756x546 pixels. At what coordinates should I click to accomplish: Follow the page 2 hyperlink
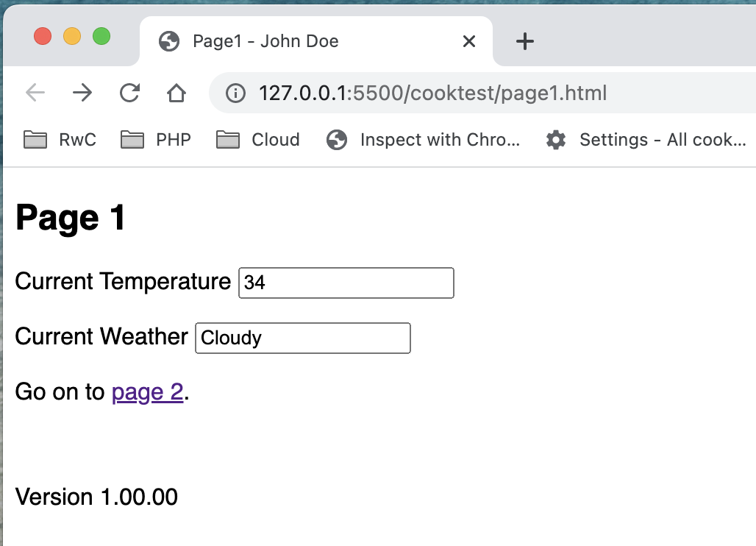[147, 392]
